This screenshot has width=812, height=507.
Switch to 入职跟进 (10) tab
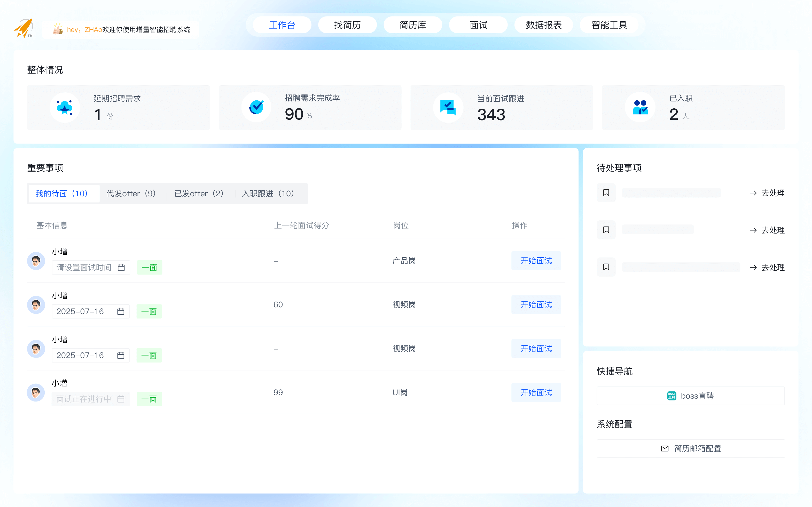pyautogui.click(x=268, y=194)
